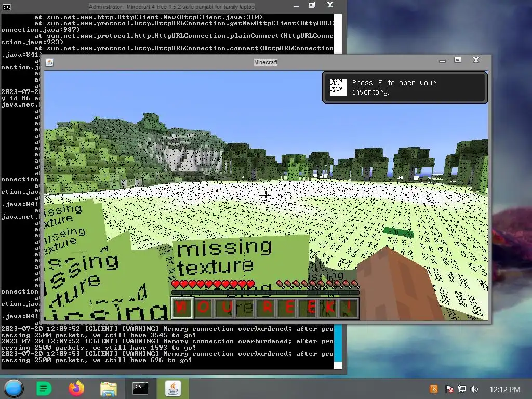Click the console line '696 to go!'
This screenshot has width=532, height=399.
pos(96,360)
